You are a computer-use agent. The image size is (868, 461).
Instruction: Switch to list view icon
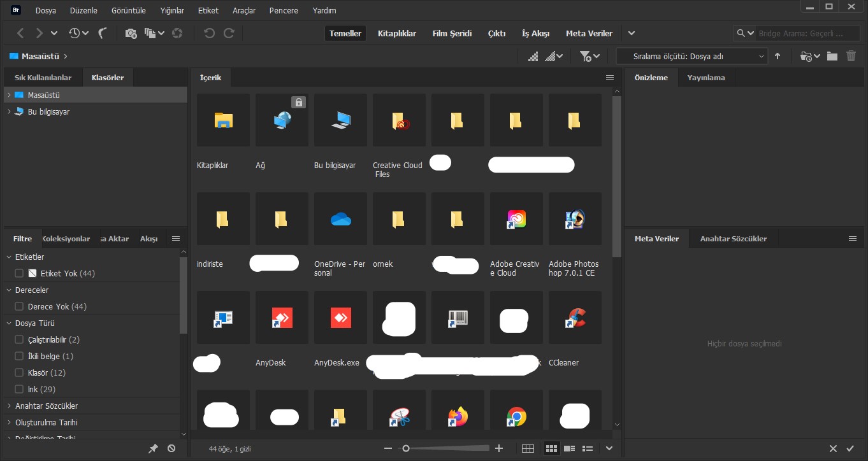click(x=588, y=448)
